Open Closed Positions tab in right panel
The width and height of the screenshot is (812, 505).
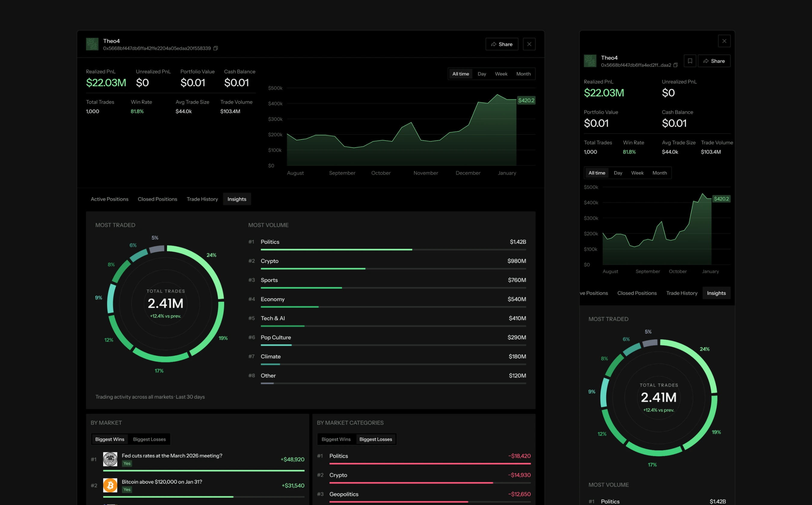pos(637,293)
